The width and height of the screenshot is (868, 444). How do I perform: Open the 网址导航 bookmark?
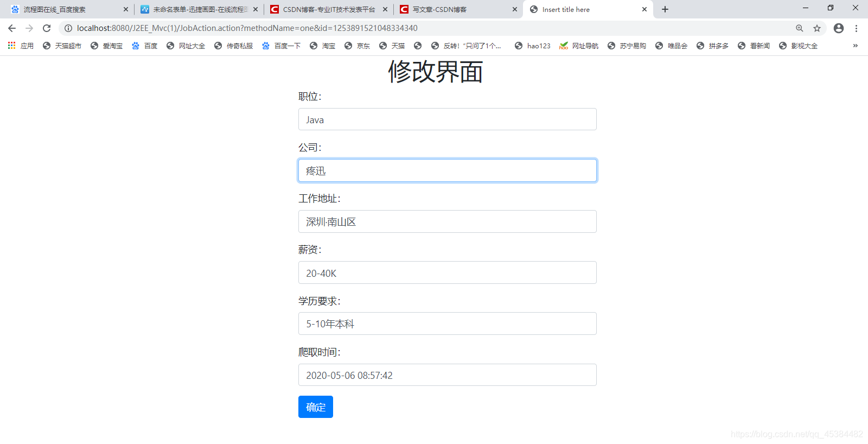579,46
